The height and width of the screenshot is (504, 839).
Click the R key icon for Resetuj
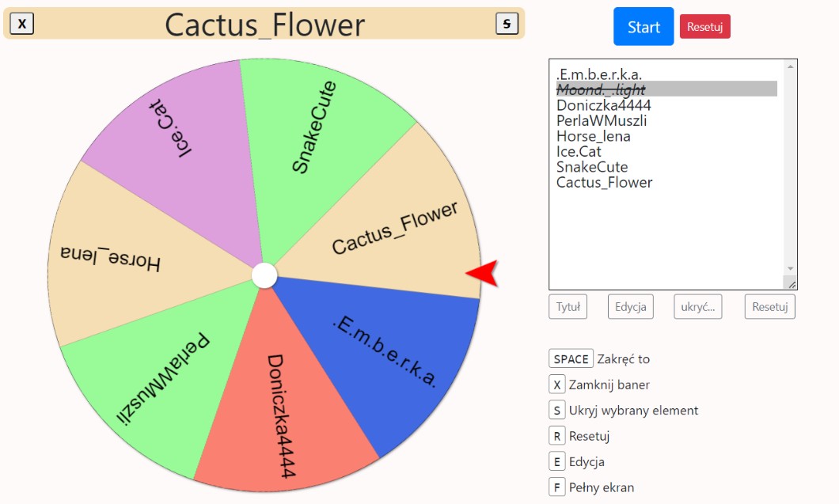[x=557, y=436]
